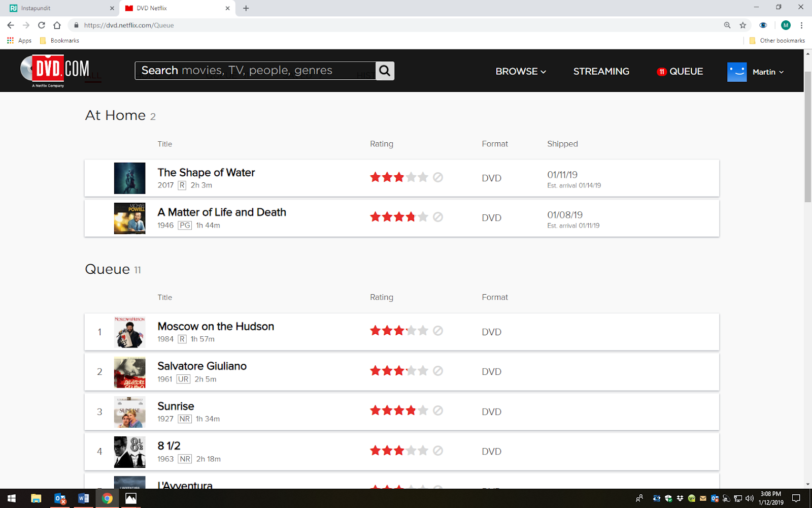Open the 8 1/2 title link
The image size is (812, 508).
coord(169,446)
